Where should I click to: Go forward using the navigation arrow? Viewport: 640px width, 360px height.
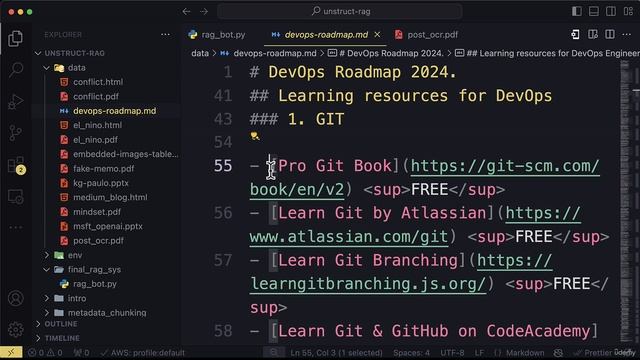pos(204,11)
